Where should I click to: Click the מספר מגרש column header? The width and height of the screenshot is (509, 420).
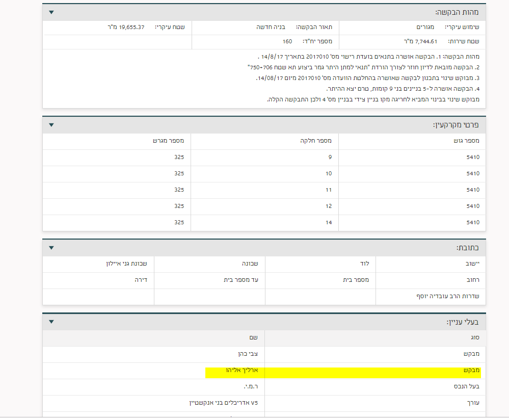pos(169,141)
